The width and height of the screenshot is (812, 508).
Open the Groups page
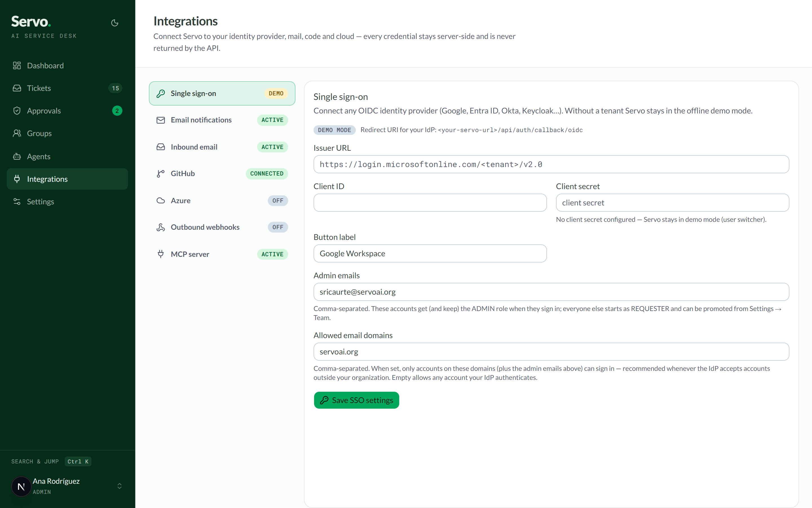click(x=67, y=133)
